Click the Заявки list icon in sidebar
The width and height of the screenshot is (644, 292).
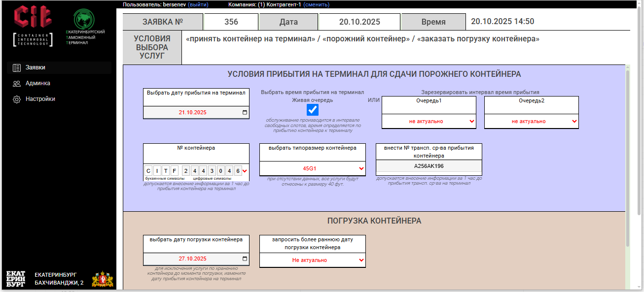tap(16, 67)
